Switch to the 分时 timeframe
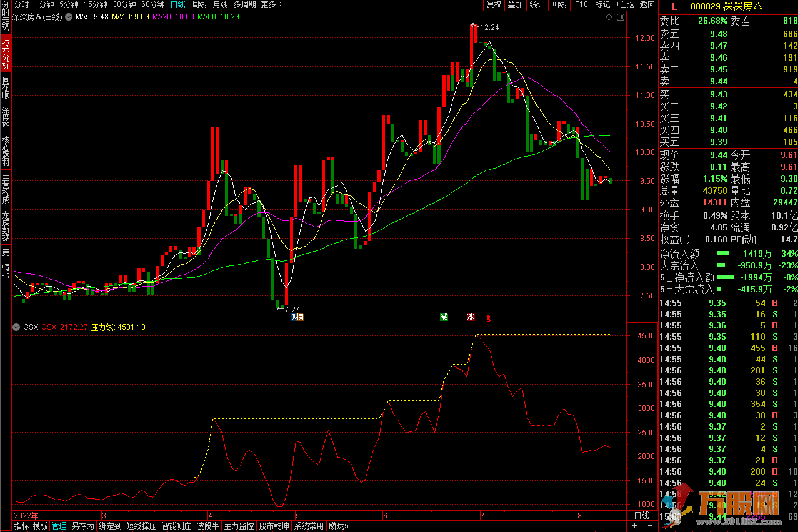This screenshot has height=532, width=798. click(21, 4)
